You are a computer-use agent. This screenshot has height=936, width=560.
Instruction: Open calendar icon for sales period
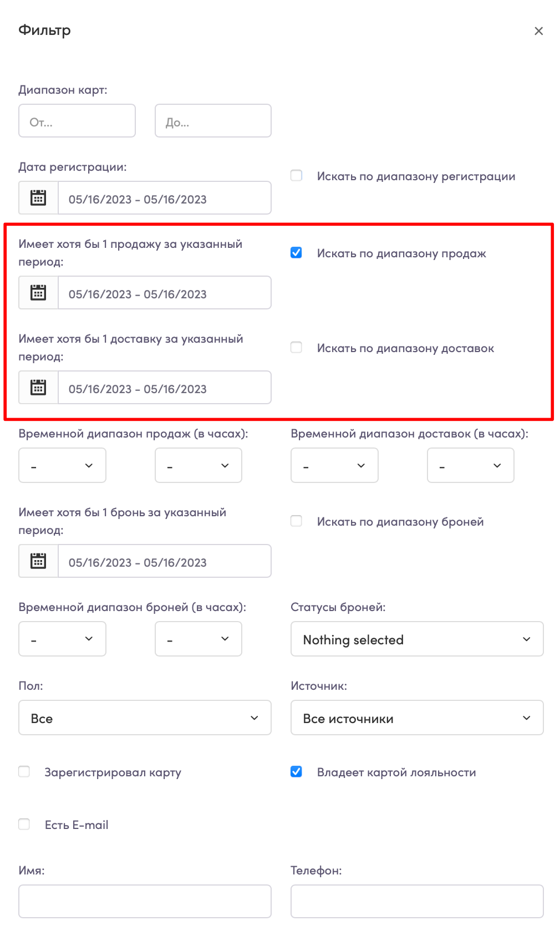point(38,293)
